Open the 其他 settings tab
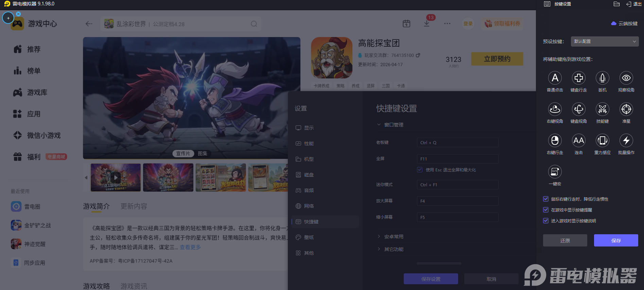The image size is (644, 290). point(325,253)
